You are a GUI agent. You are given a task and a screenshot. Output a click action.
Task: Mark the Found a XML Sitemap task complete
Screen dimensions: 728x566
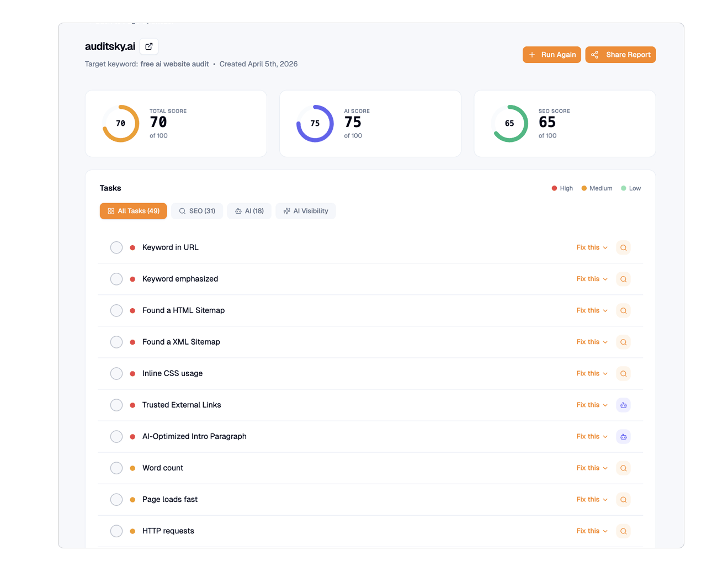(116, 342)
